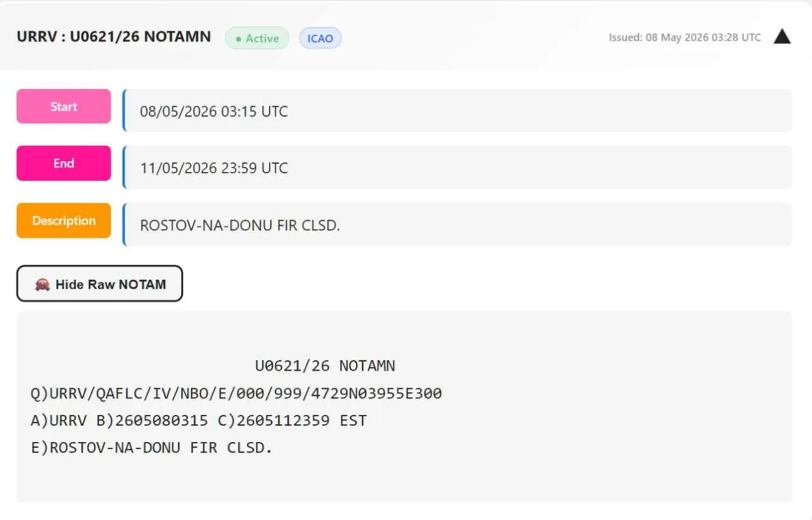Image resolution: width=812 pixels, height=520 pixels.
Task: Click the magenta End label
Action: pyautogui.click(x=63, y=163)
